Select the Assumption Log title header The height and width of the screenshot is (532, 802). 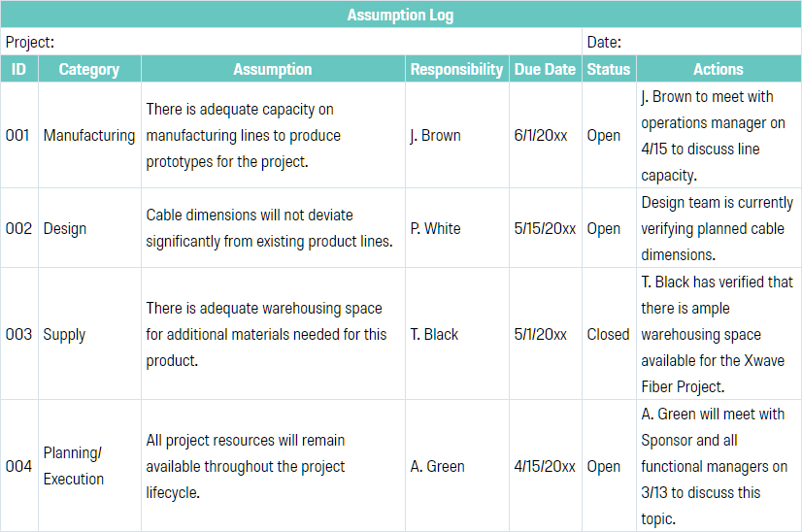400,15
